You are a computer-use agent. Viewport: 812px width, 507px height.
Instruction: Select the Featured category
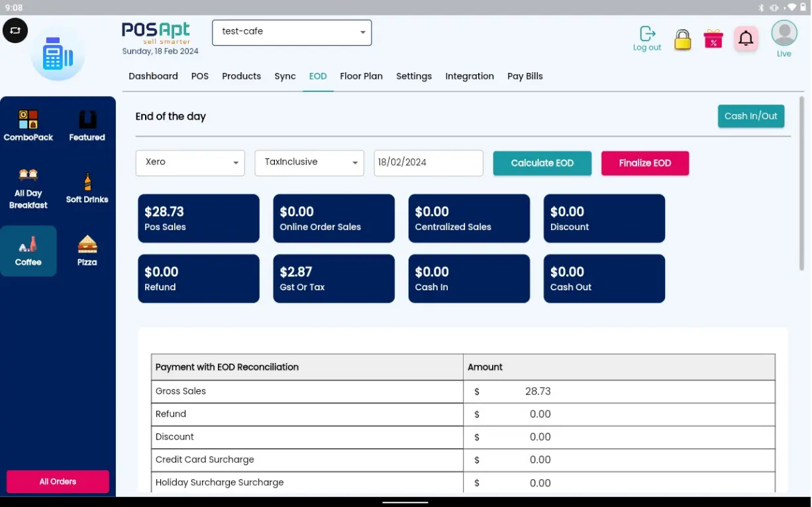click(87, 125)
